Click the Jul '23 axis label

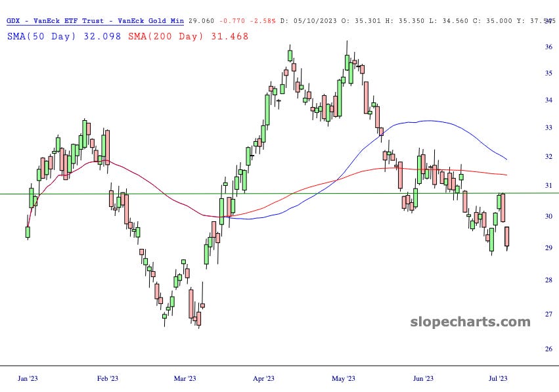tap(498, 378)
